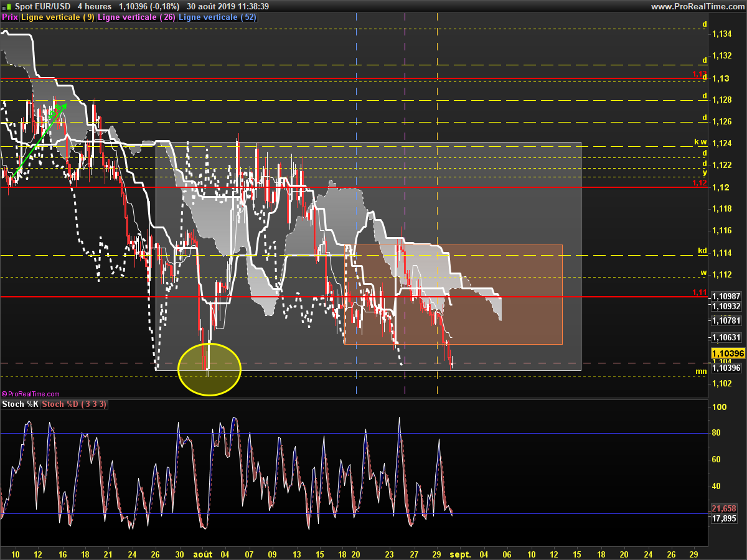Click the 1,102 price scale value
Image resolution: width=747 pixels, height=560 pixels.
click(722, 383)
